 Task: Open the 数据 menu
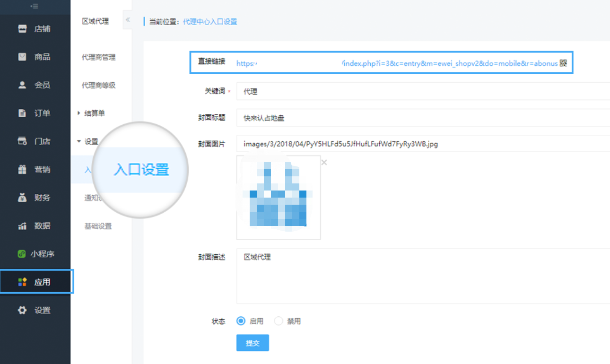(x=42, y=226)
